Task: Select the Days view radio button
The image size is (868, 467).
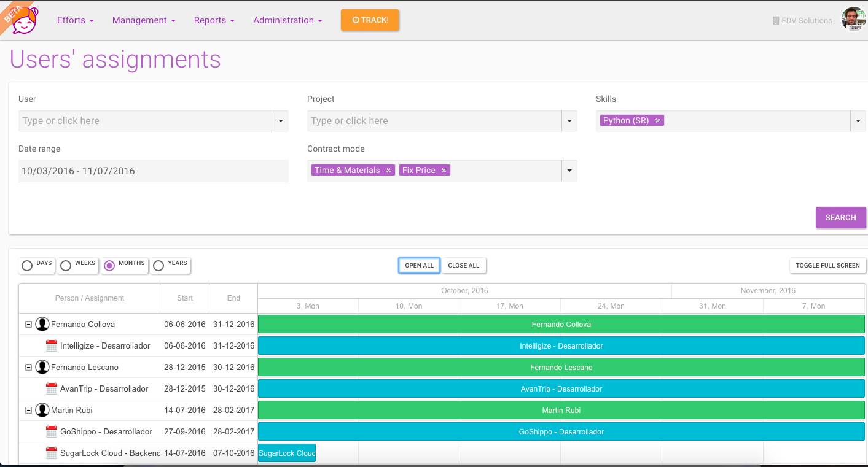Action: [27, 266]
